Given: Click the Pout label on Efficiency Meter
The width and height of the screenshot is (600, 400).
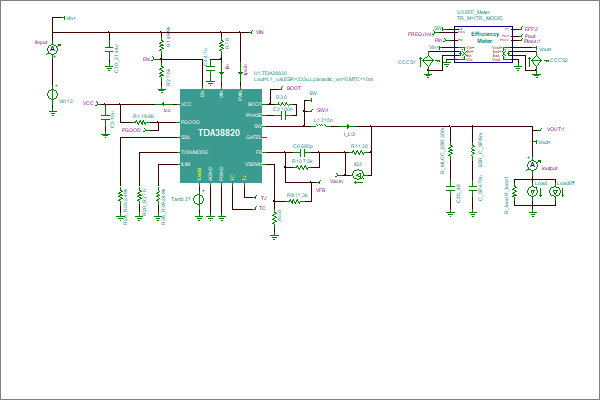Looking at the screenshot, I should pos(530,36).
